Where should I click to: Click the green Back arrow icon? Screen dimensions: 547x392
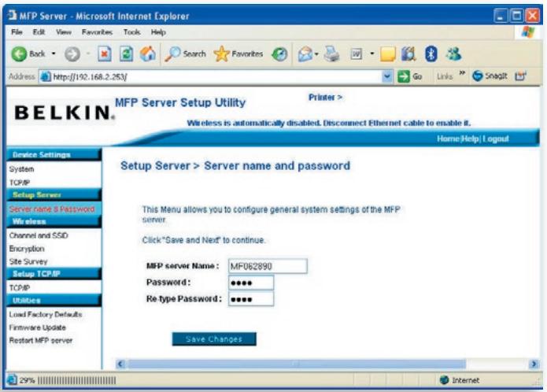point(19,54)
